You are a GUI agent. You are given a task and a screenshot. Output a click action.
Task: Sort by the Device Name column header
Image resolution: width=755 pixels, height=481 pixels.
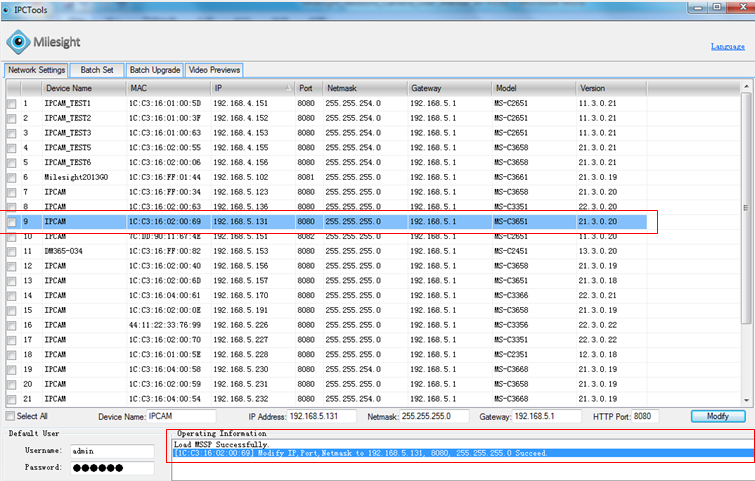click(x=84, y=88)
